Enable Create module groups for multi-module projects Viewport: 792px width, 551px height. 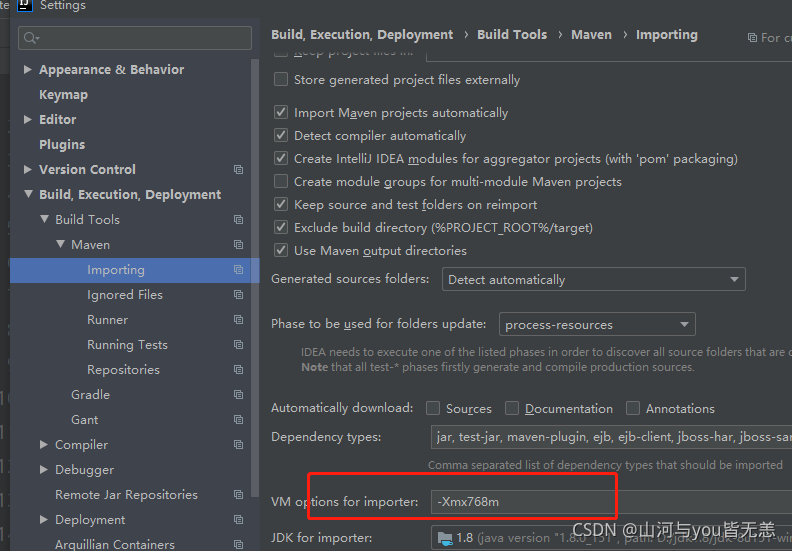[281, 181]
